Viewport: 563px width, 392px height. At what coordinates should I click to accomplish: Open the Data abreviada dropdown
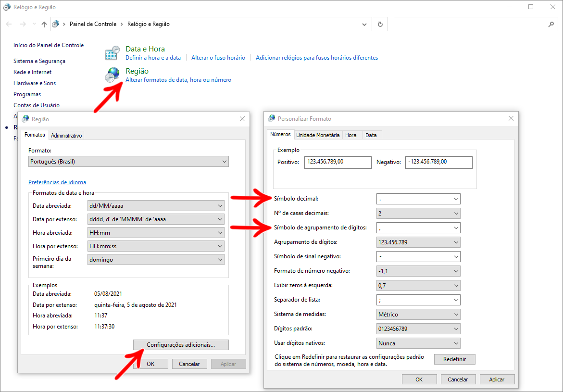pyautogui.click(x=156, y=206)
